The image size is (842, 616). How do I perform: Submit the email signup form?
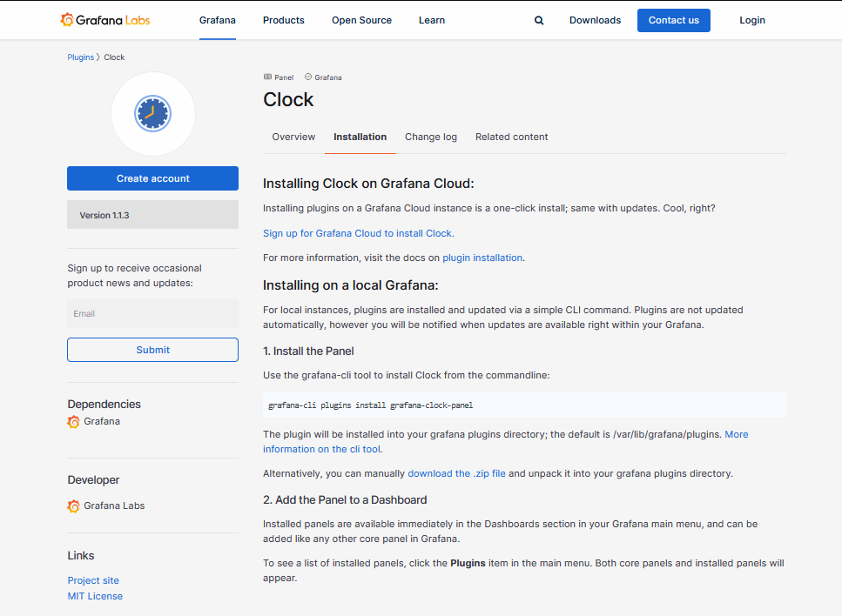point(152,350)
